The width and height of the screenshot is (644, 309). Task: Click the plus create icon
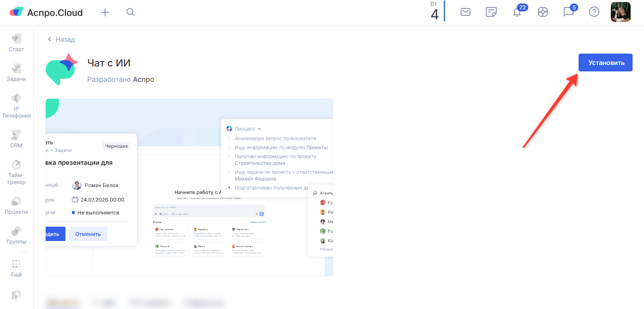(105, 12)
